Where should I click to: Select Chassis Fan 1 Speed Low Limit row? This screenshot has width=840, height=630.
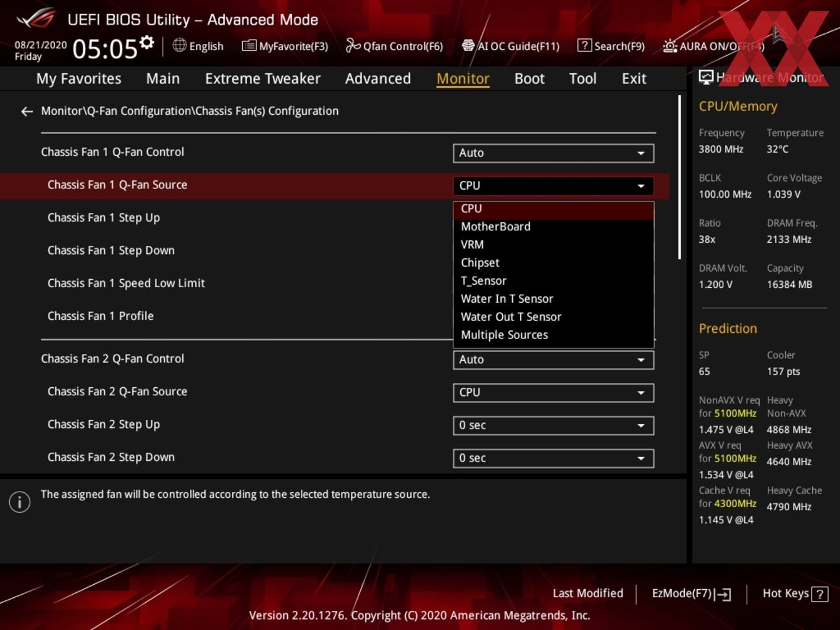(126, 283)
